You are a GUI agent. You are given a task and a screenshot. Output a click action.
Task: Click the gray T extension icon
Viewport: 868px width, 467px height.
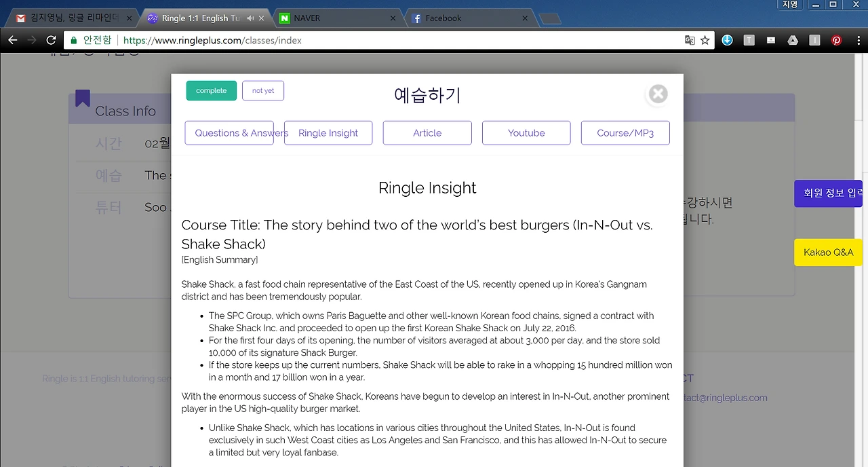pyautogui.click(x=749, y=40)
